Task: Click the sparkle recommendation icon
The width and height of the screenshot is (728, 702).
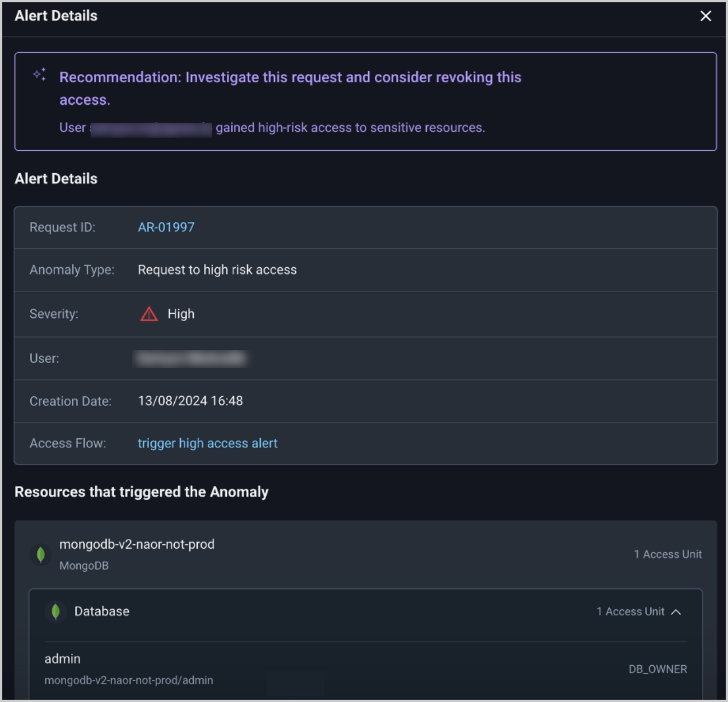Action: click(40, 75)
